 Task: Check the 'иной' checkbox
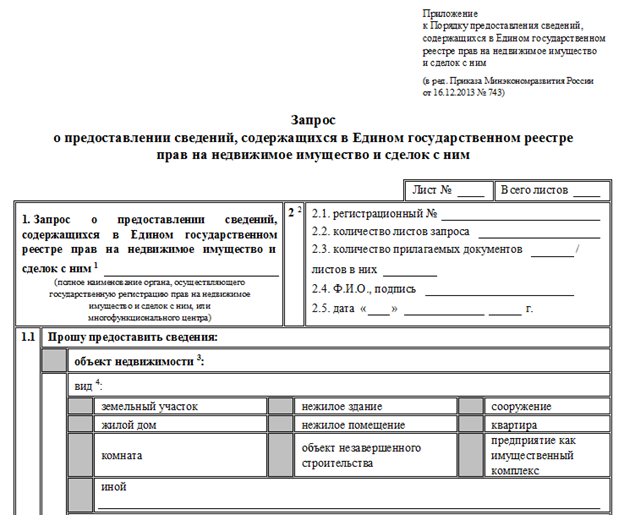click(x=81, y=495)
